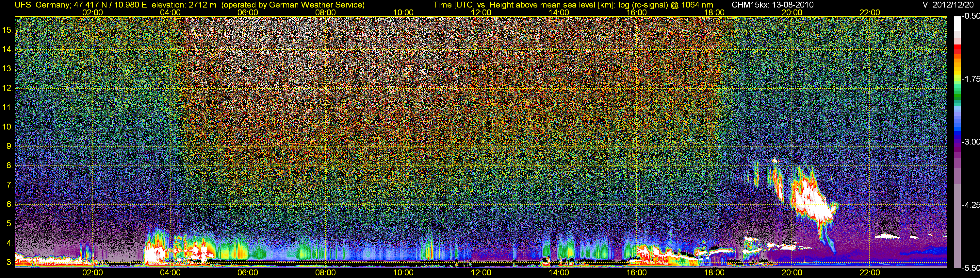Click the 22:00 label on upper time axis
Screen dimensions: 980x278
pyautogui.click(x=870, y=12)
